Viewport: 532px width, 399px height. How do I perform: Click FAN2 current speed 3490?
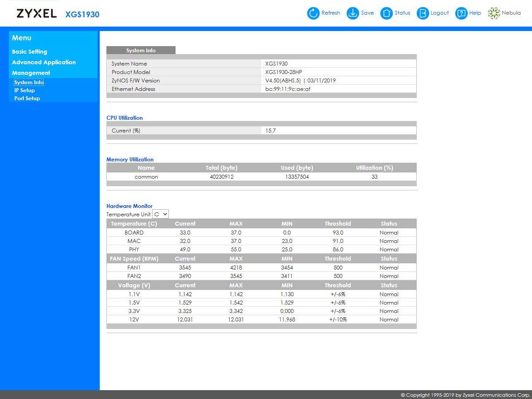185,276
